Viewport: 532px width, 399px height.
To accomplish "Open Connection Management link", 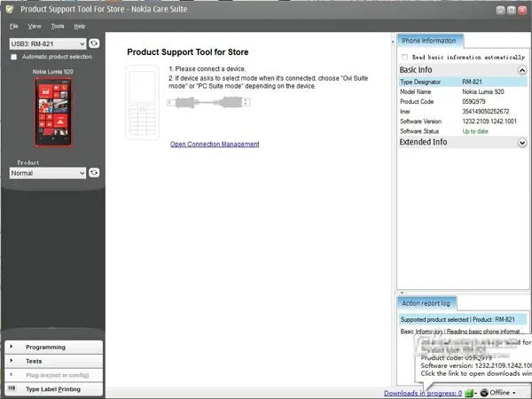I will point(215,145).
